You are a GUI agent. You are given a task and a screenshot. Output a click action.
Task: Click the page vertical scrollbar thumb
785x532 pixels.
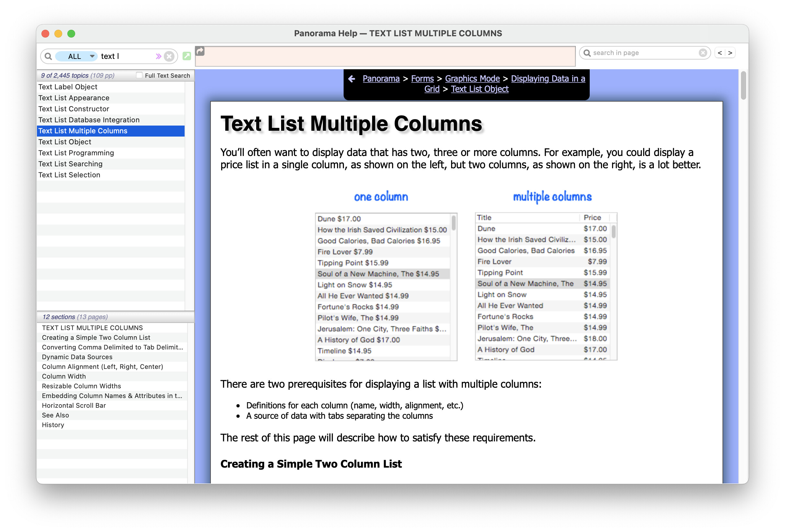(x=743, y=86)
